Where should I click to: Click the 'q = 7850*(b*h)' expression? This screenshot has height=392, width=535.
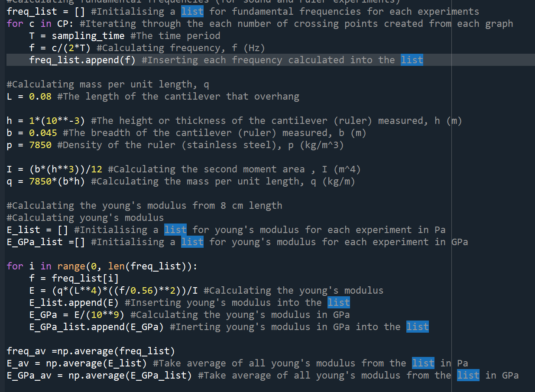click(46, 181)
